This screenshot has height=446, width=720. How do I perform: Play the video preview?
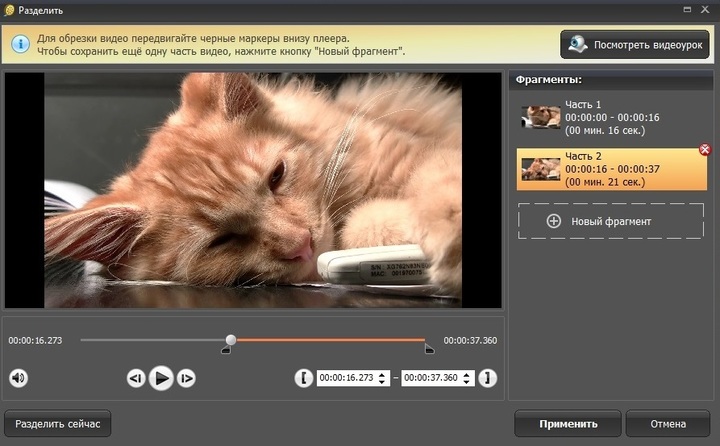(161, 378)
